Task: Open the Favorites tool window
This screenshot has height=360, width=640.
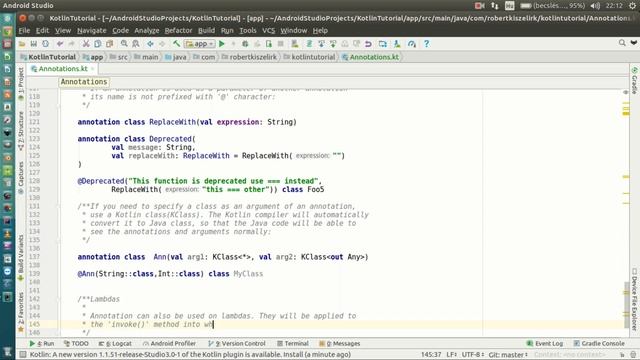Action: pos(21,312)
